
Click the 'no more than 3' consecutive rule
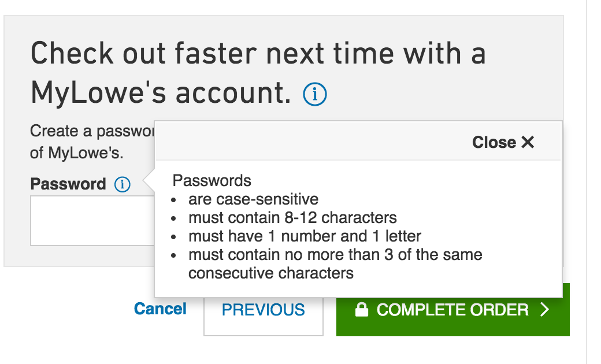335,255
